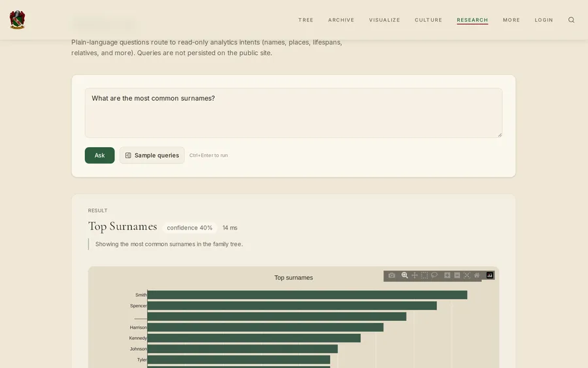Open the More menu

(x=511, y=20)
